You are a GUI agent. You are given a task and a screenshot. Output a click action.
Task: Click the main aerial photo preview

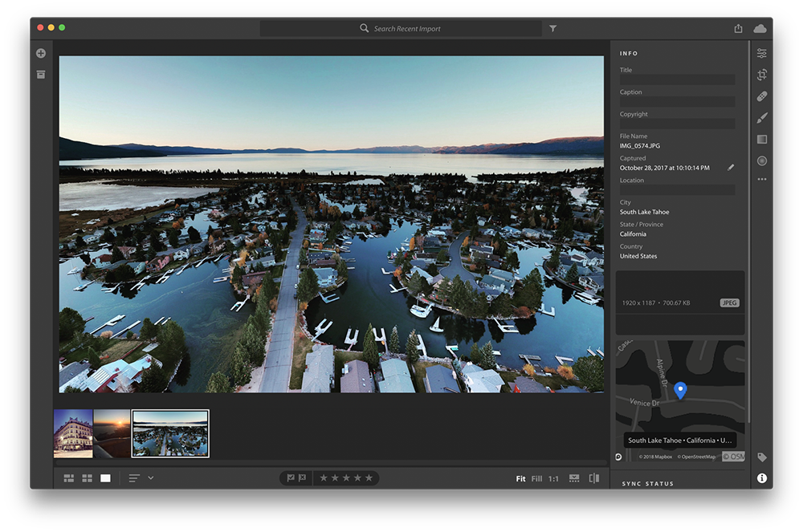[332, 224]
